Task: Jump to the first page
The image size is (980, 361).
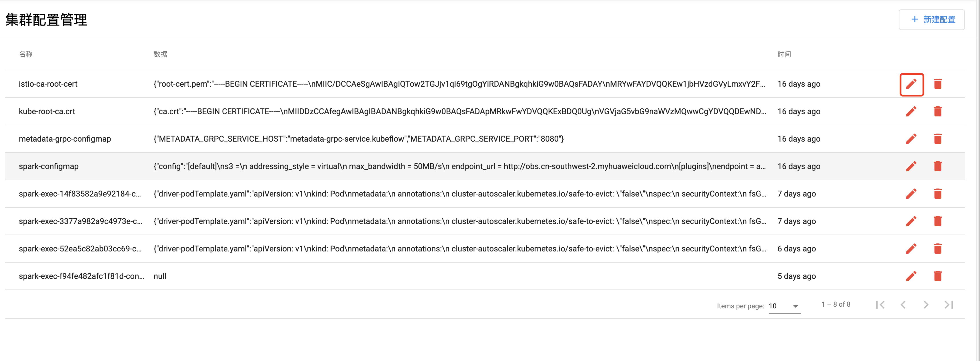Action: pos(880,305)
